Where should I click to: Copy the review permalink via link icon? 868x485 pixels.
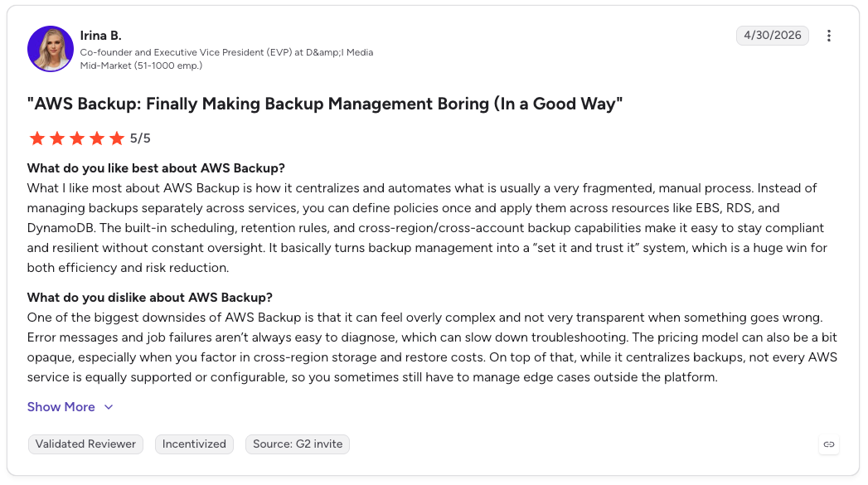[x=829, y=444]
